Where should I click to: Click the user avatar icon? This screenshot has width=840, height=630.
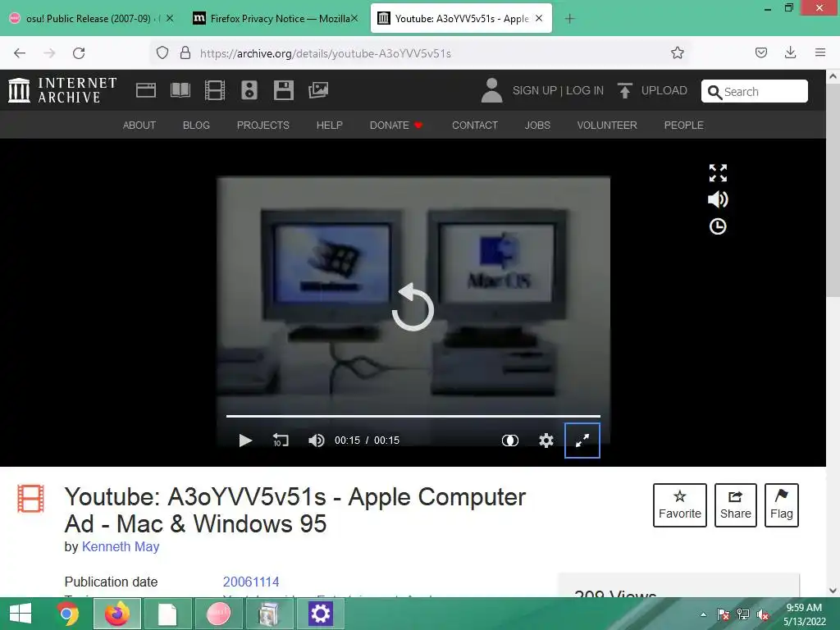point(491,90)
